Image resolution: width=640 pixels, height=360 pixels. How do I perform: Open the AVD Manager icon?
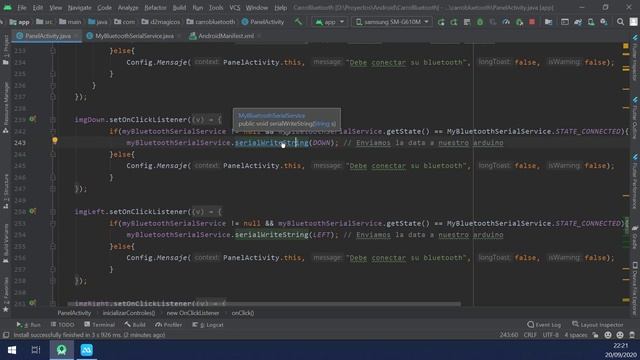coord(591,22)
